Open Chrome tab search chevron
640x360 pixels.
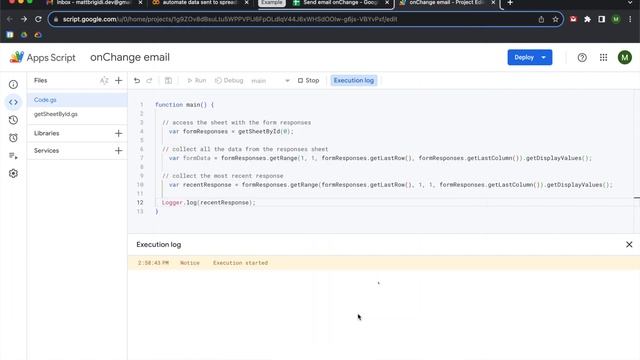(629, 3)
